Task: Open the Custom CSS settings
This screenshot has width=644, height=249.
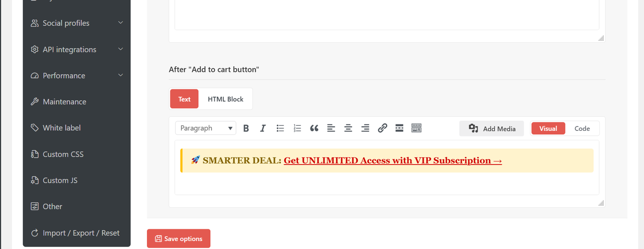Action: (63, 154)
